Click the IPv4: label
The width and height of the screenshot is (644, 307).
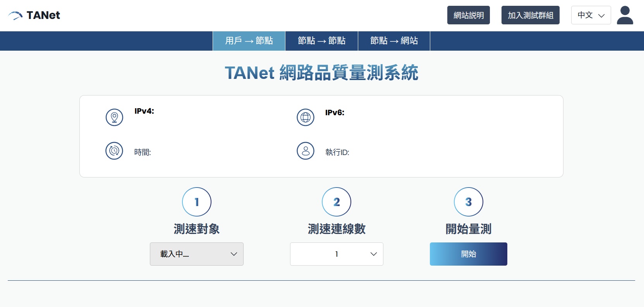(144, 111)
